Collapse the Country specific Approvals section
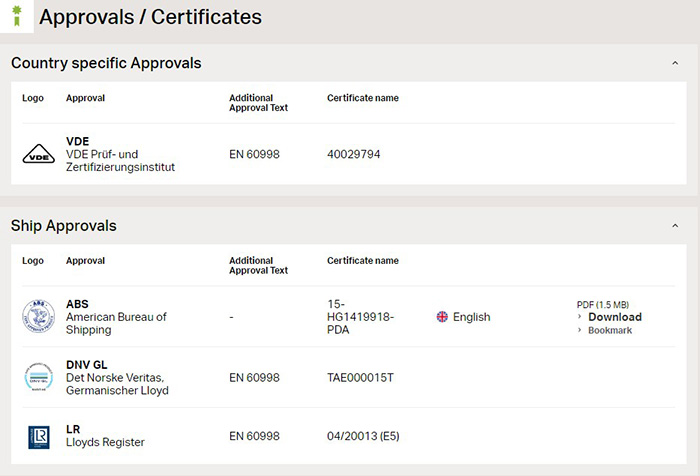This screenshot has height=476, width=700. pos(675,63)
